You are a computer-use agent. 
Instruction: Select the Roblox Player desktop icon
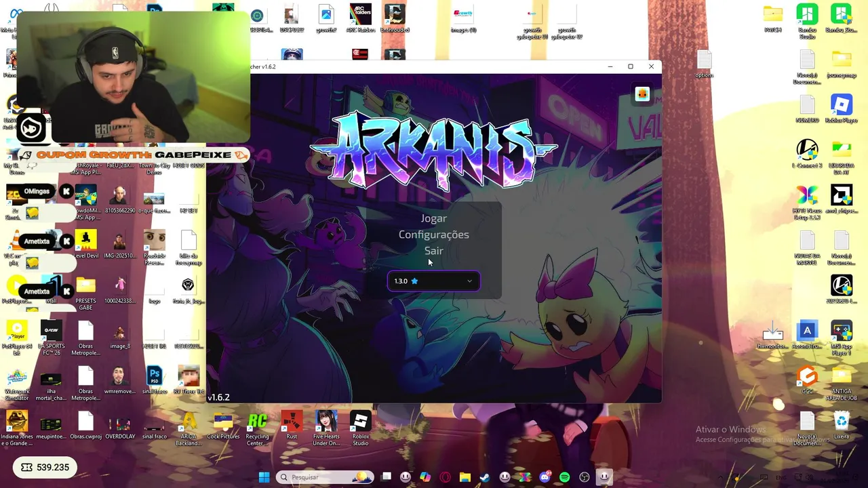(x=842, y=109)
